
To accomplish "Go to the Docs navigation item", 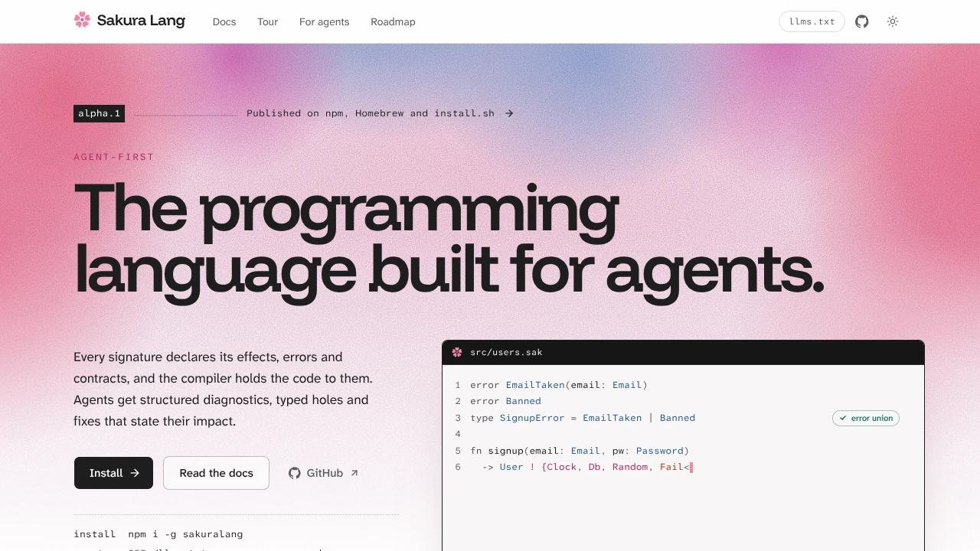I will coord(224,21).
